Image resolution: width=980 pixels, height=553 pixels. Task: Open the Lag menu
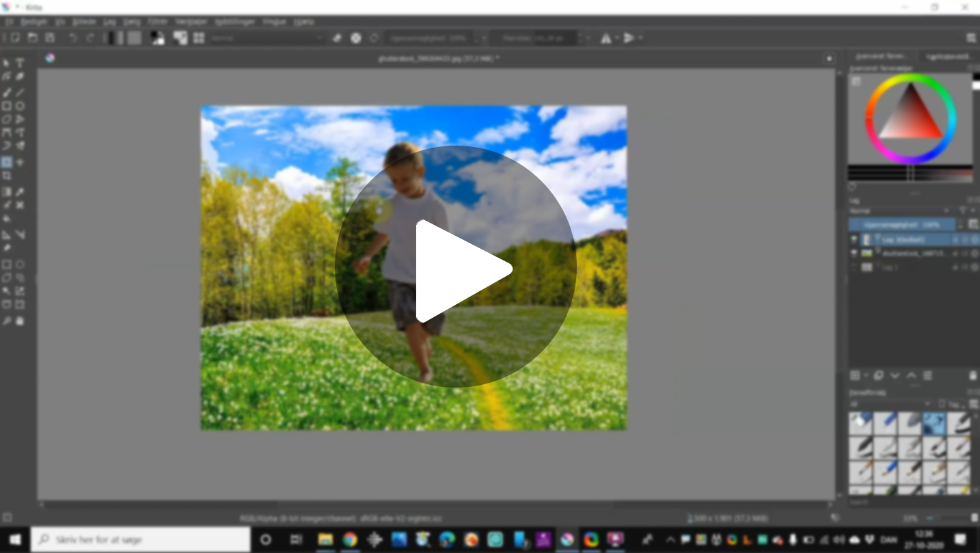point(109,21)
